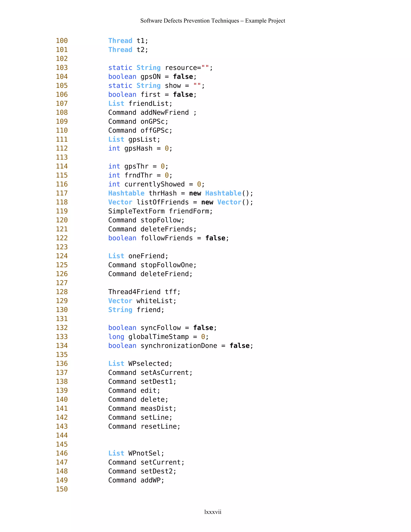
Task: Click the 'static String resource' line
Action: (x=160, y=68)
